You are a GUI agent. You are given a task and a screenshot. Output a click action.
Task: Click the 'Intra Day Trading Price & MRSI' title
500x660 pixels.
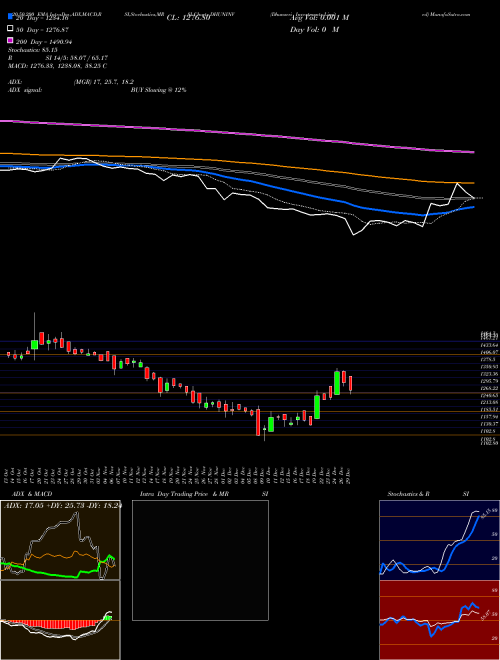coord(204,494)
